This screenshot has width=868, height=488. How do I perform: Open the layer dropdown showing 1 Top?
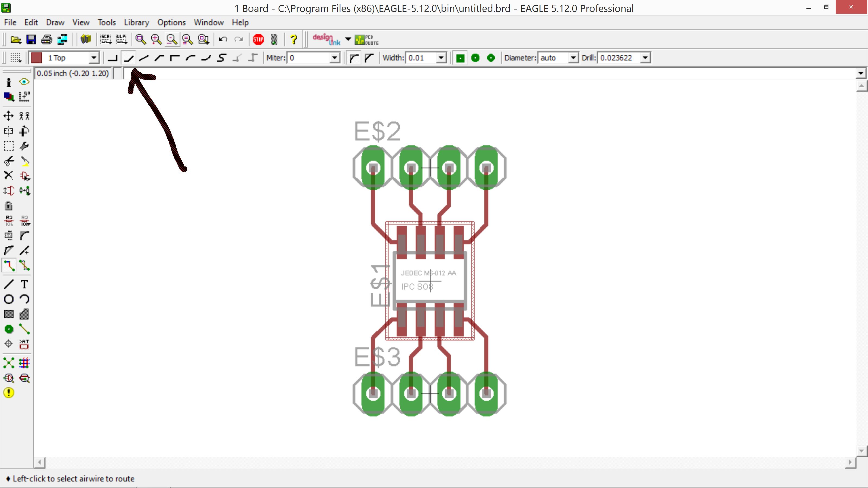[x=94, y=58]
